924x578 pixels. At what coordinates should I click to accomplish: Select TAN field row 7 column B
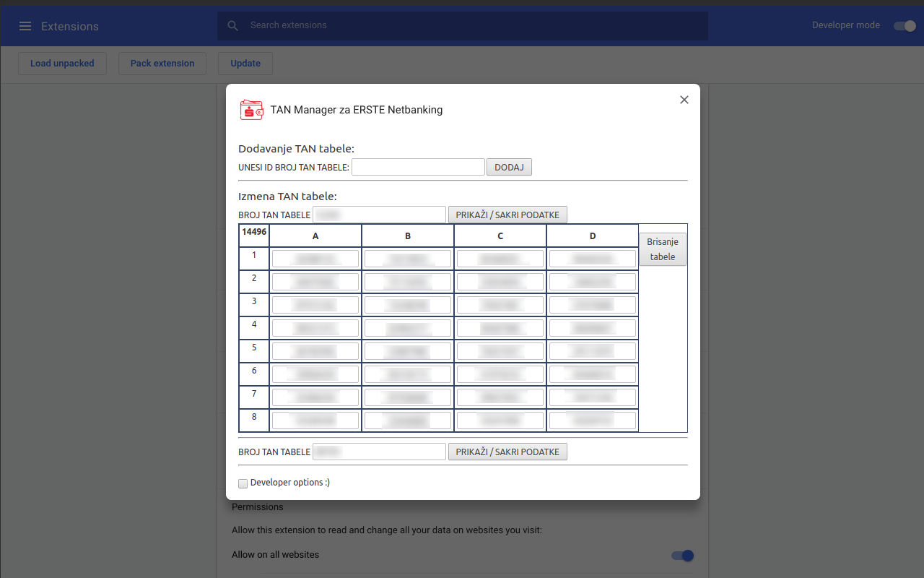coord(408,397)
